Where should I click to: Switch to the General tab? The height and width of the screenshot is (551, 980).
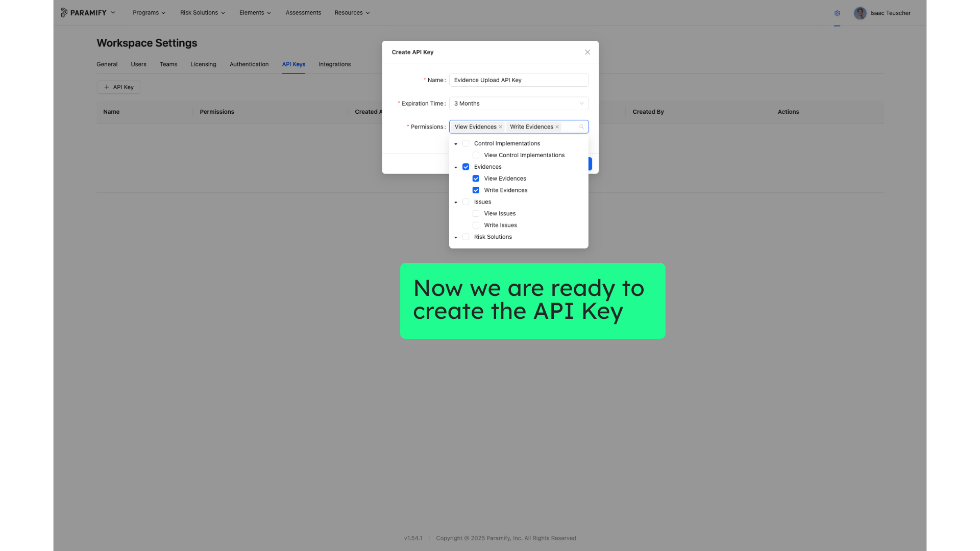[x=107, y=64]
